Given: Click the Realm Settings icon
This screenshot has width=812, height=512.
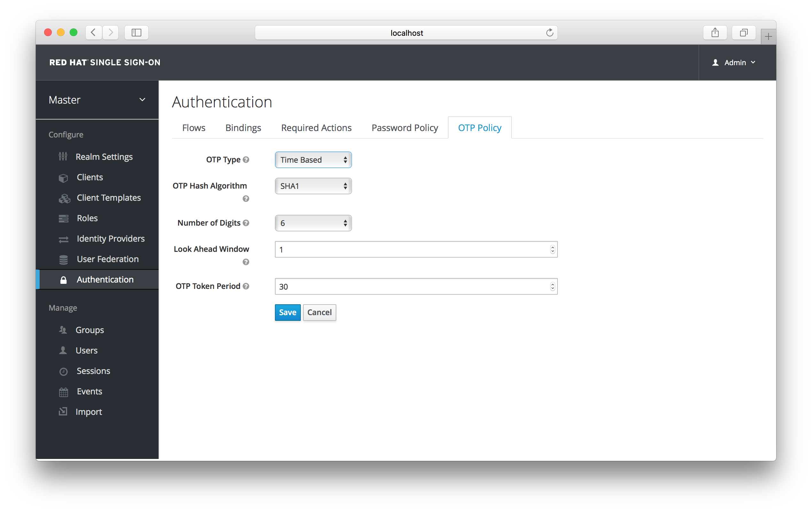Looking at the screenshot, I should (63, 157).
